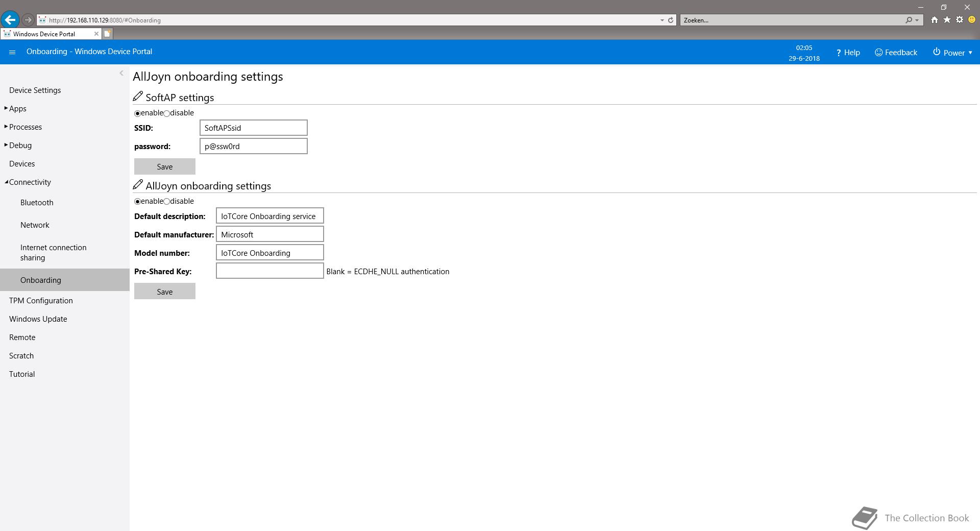Click the Windows Device Portal tab
The height and width of the screenshot is (531, 980).
(x=50, y=34)
